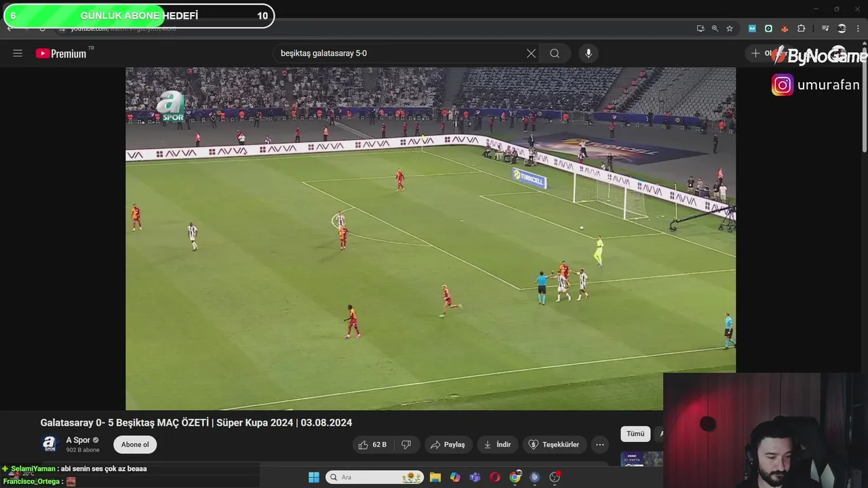Open Microsoft Teams from taskbar
Viewport: 868px width, 488px height.
(475, 477)
